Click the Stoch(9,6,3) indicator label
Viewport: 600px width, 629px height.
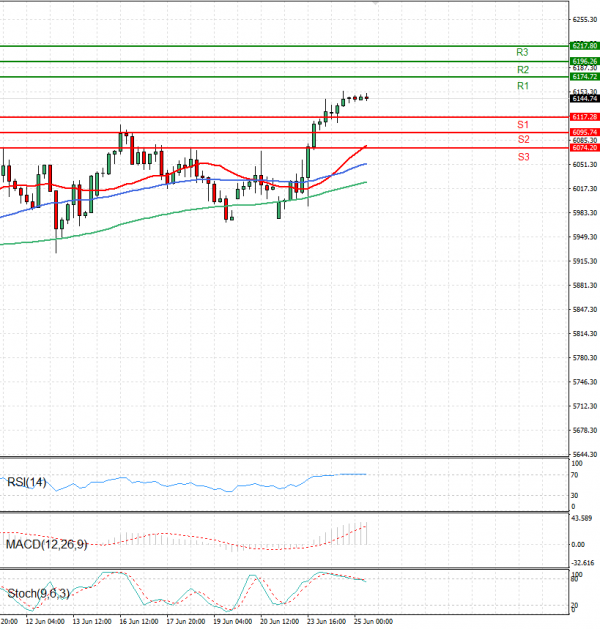tap(39, 593)
